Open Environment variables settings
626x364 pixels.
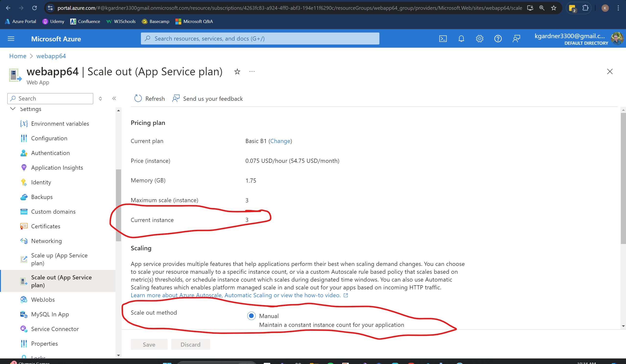[60, 123]
